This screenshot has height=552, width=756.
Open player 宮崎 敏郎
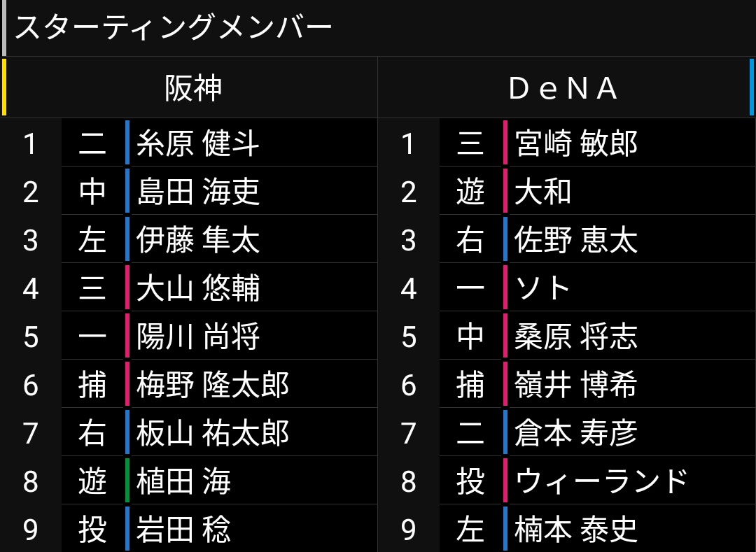pyautogui.click(x=576, y=143)
